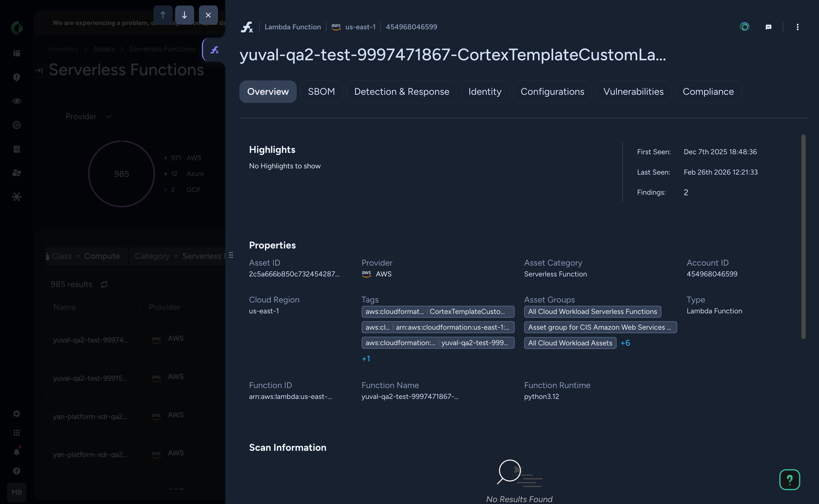Open settings gear in left sidebar
819x504 pixels.
tap(17, 413)
